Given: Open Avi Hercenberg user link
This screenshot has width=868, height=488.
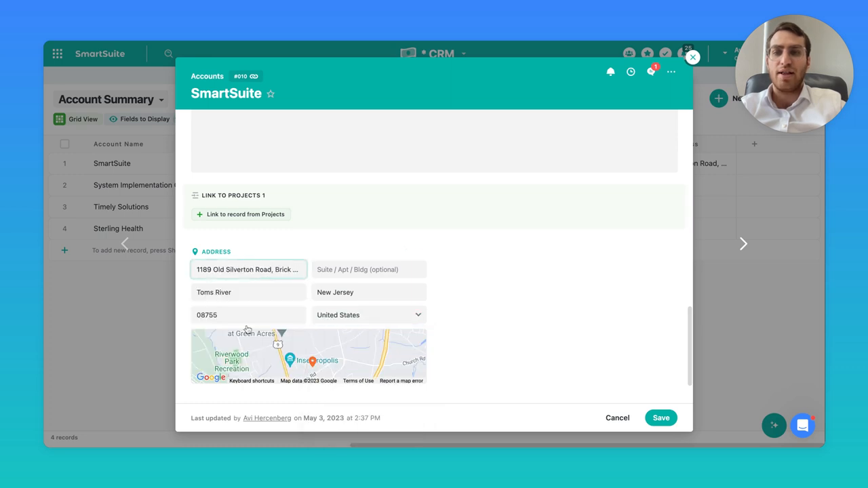Looking at the screenshot, I should click(267, 418).
